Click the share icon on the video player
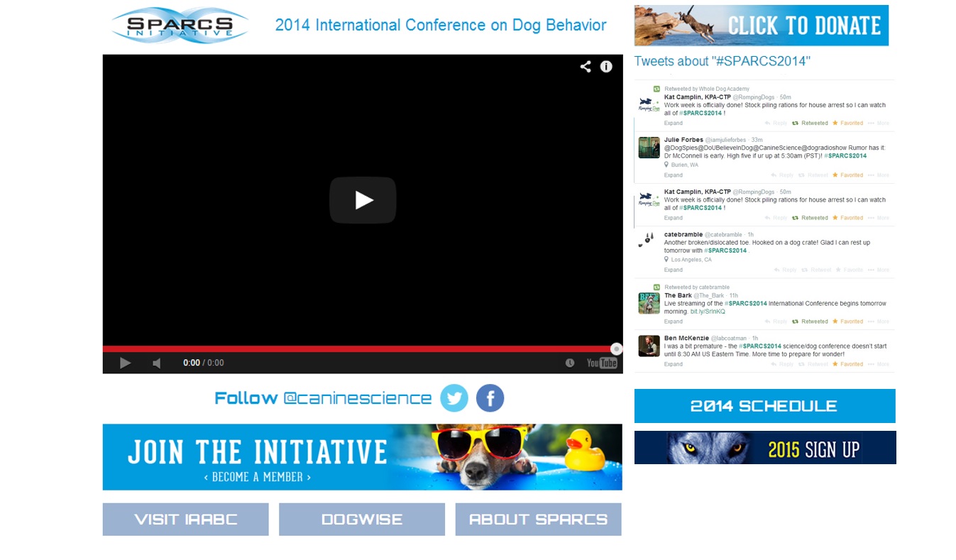Screen dimensions: 956x560 click(586, 67)
